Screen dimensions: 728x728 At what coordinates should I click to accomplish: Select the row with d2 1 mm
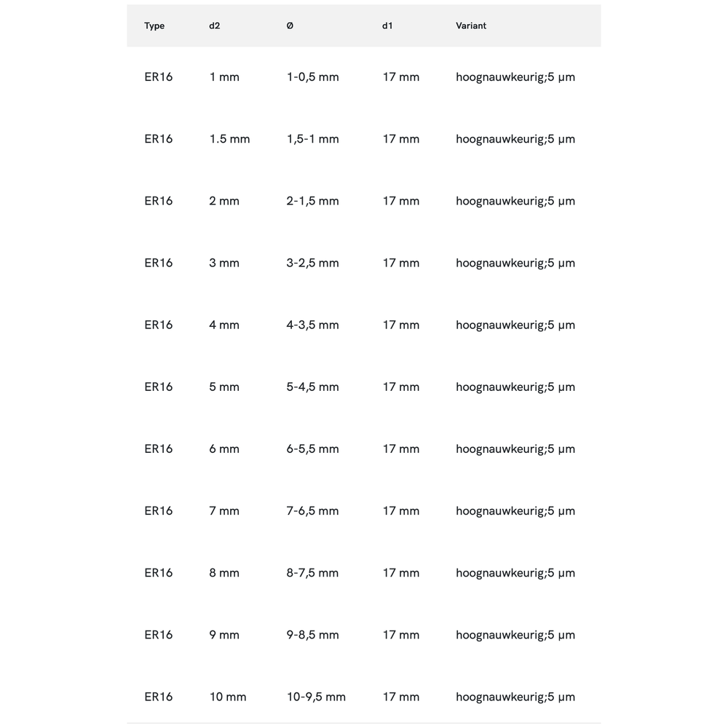click(x=224, y=77)
